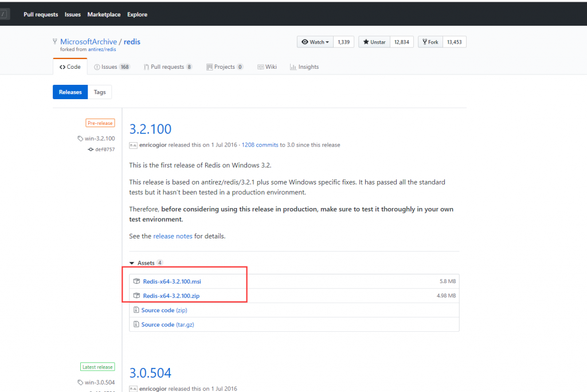Click the Assets count badge 4
Viewport: 587px width, 392px height.
coord(160,263)
